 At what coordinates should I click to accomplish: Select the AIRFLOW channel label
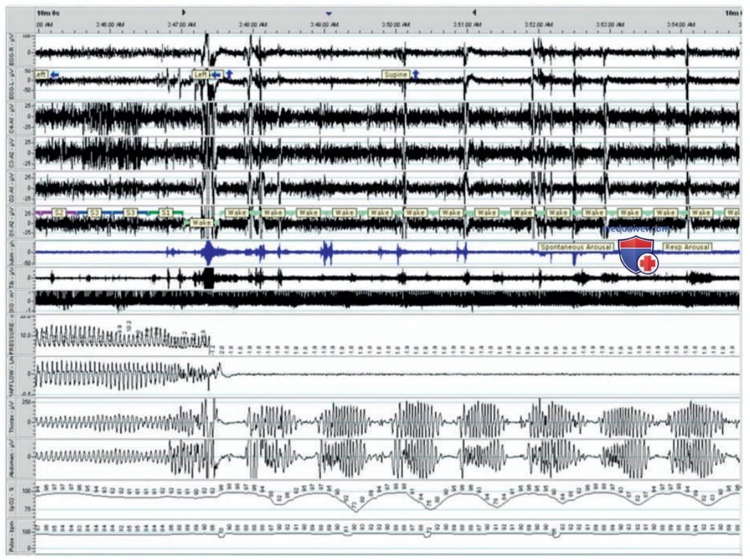[x=13, y=375]
